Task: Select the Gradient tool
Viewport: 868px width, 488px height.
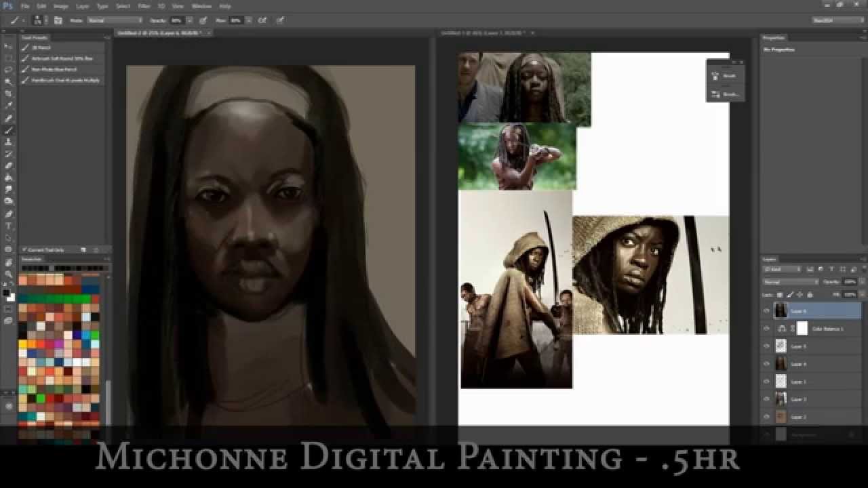Action: (9, 178)
